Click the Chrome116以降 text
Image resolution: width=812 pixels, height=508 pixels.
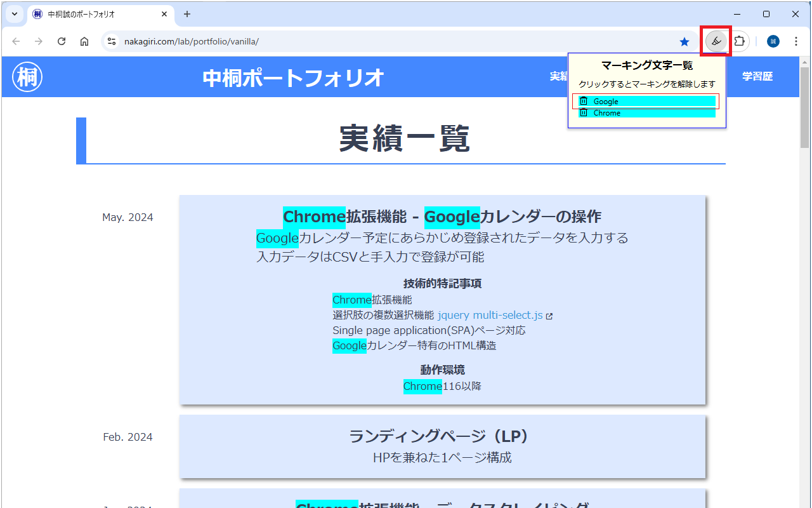[x=442, y=386]
